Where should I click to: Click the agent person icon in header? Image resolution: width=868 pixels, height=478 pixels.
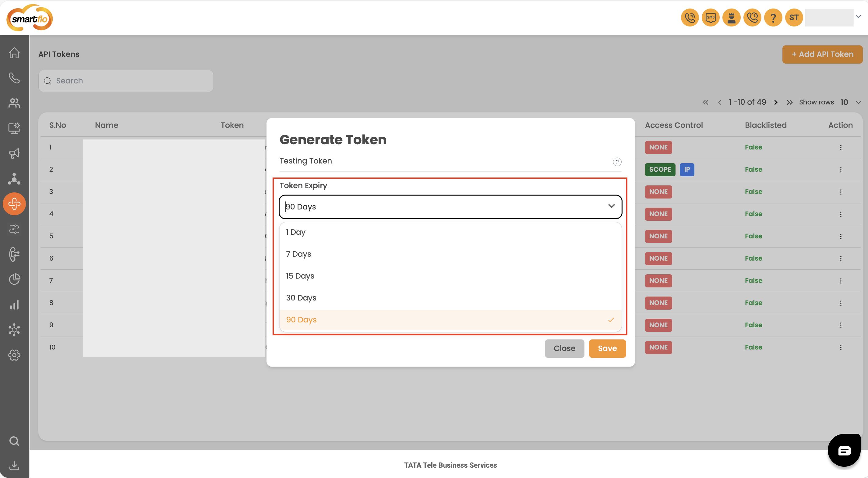pos(732,18)
